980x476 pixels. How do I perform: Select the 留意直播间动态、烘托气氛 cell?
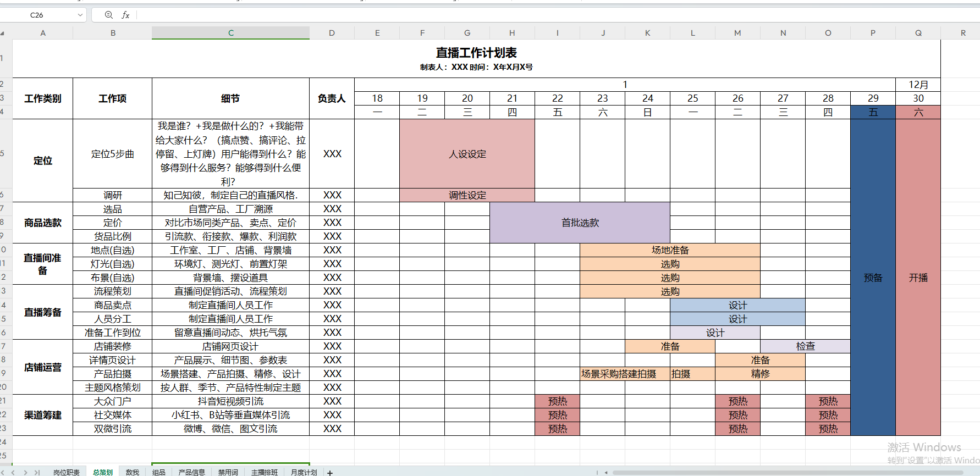click(231, 333)
